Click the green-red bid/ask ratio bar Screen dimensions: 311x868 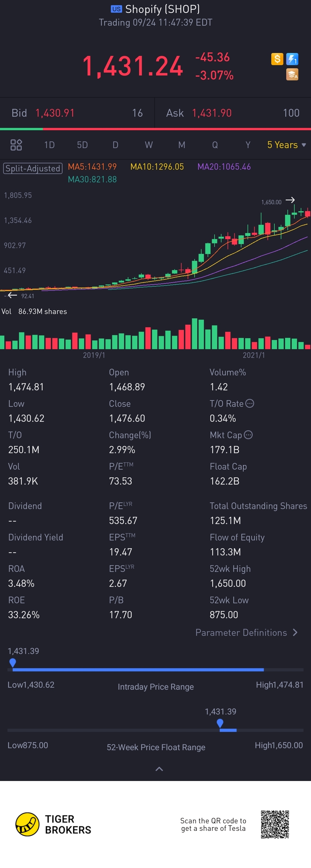pos(155,129)
